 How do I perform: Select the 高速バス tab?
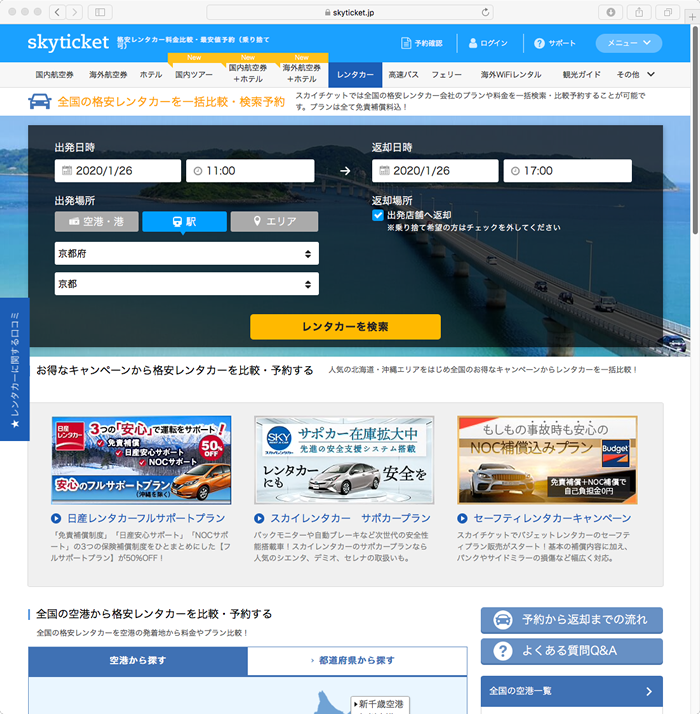click(x=404, y=75)
